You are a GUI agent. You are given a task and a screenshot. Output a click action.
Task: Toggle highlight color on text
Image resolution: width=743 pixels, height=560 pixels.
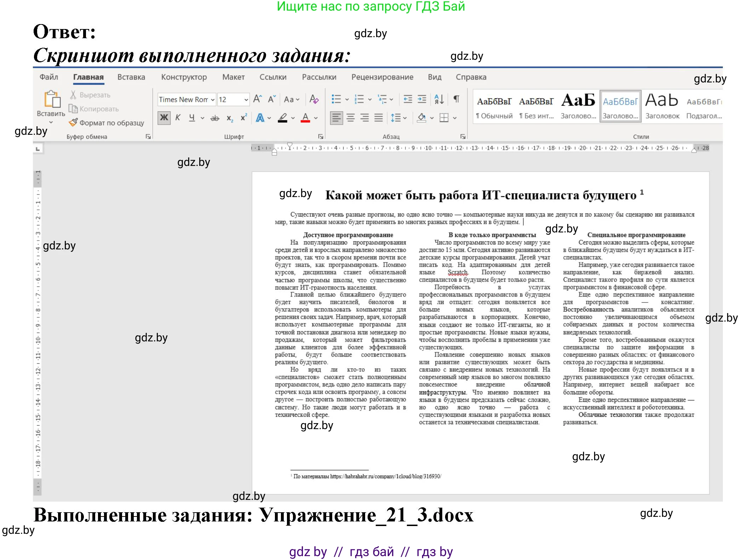coord(283,117)
